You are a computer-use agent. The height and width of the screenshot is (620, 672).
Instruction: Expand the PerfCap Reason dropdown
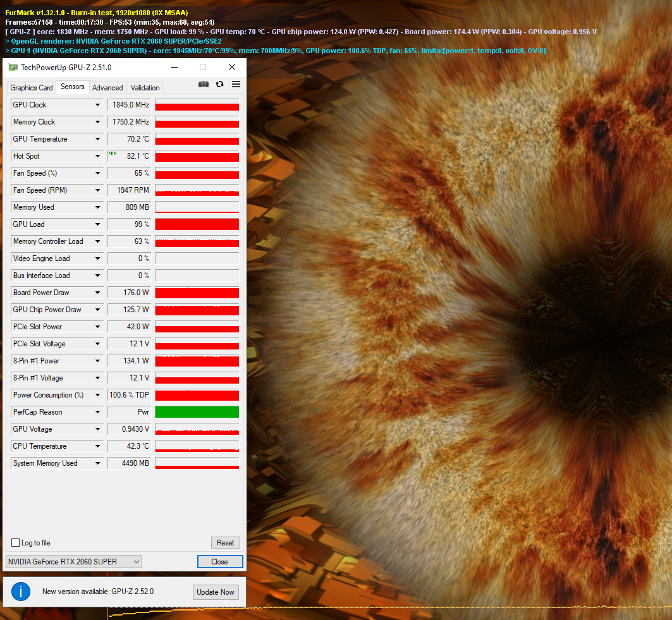coord(98,412)
